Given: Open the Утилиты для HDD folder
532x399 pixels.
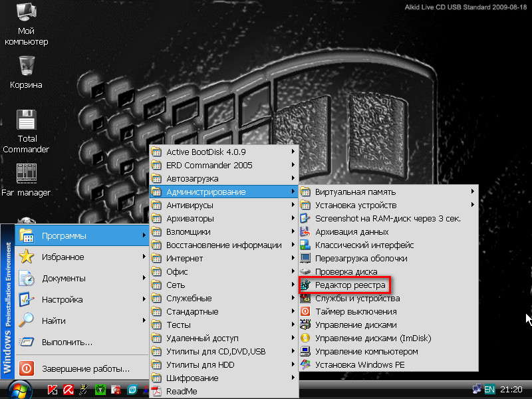Looking at the screenshot, I should tap(224, 364).
